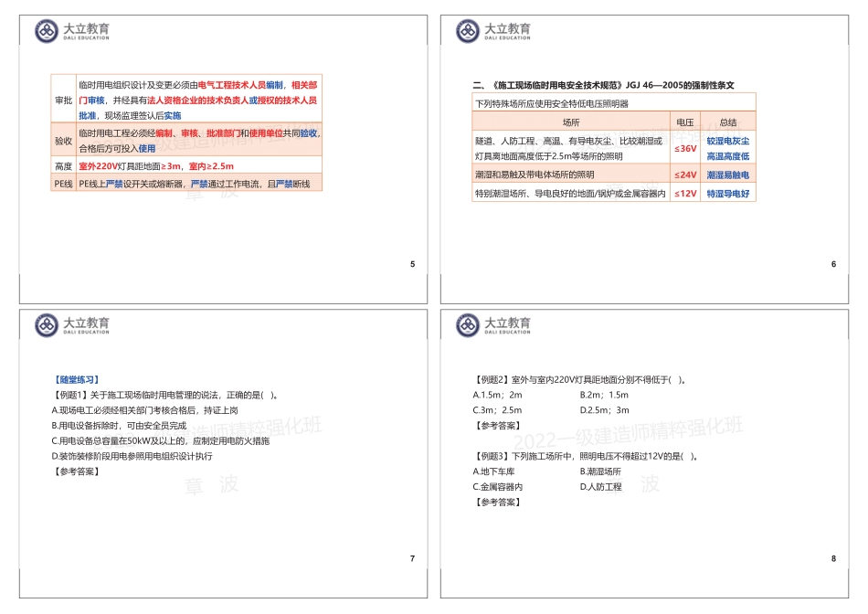Click the page number 6 on the second slide

[834, 263]
